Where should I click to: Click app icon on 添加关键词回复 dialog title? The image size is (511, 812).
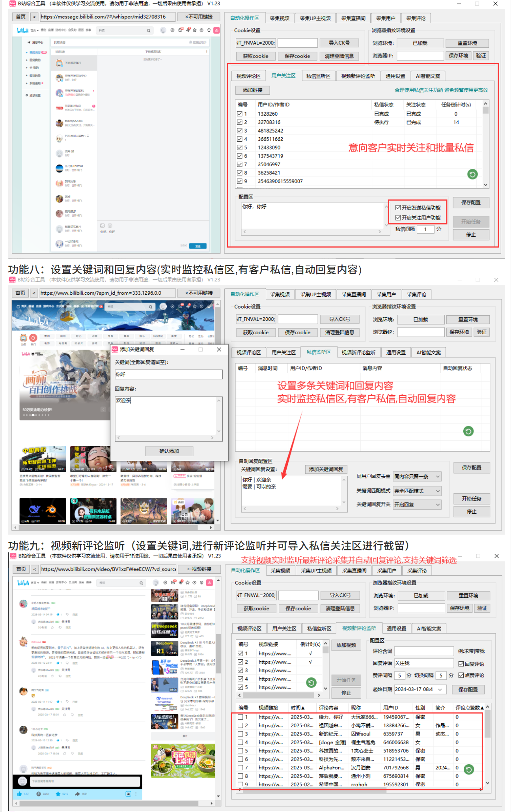pyautogui.click(x=115, y=349)
